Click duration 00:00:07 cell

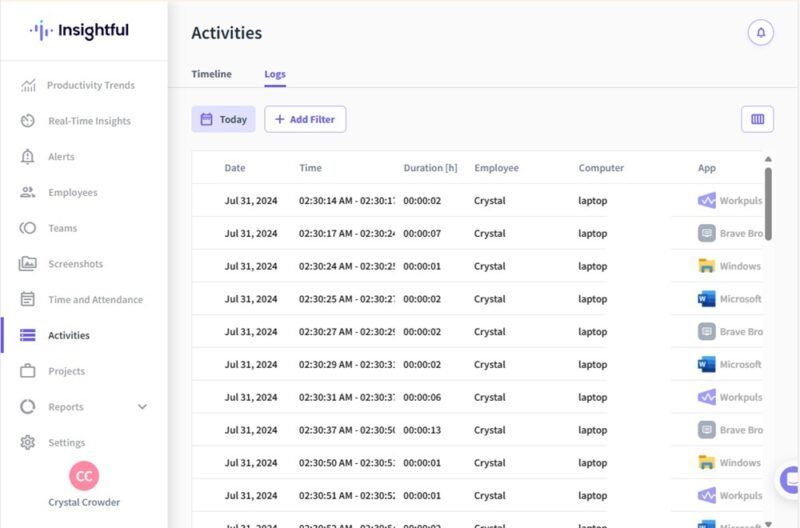(422, 233)
